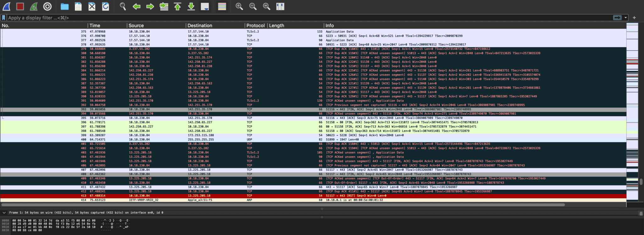This screenshot has height=235, width=644.
Task: Restart the current capture
Action: (x=34, y=6)
